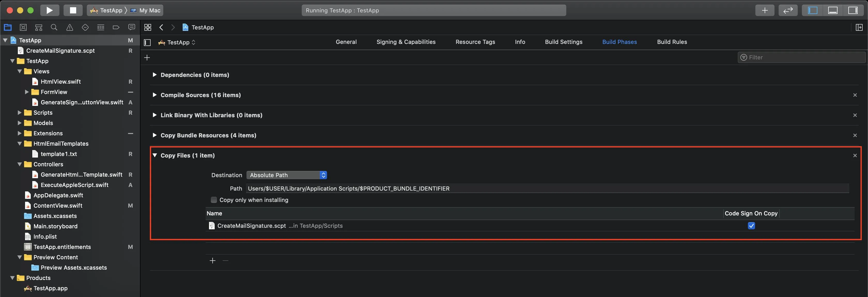Toggle the Inspectors right panel

(853, 10)
